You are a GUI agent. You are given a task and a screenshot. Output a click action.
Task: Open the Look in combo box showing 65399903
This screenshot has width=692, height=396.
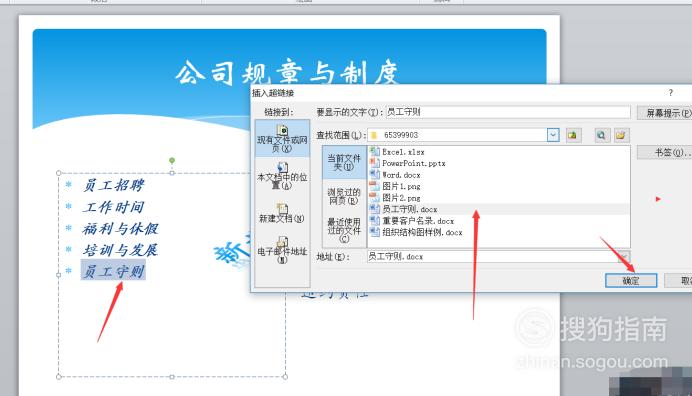coord(463,135)
